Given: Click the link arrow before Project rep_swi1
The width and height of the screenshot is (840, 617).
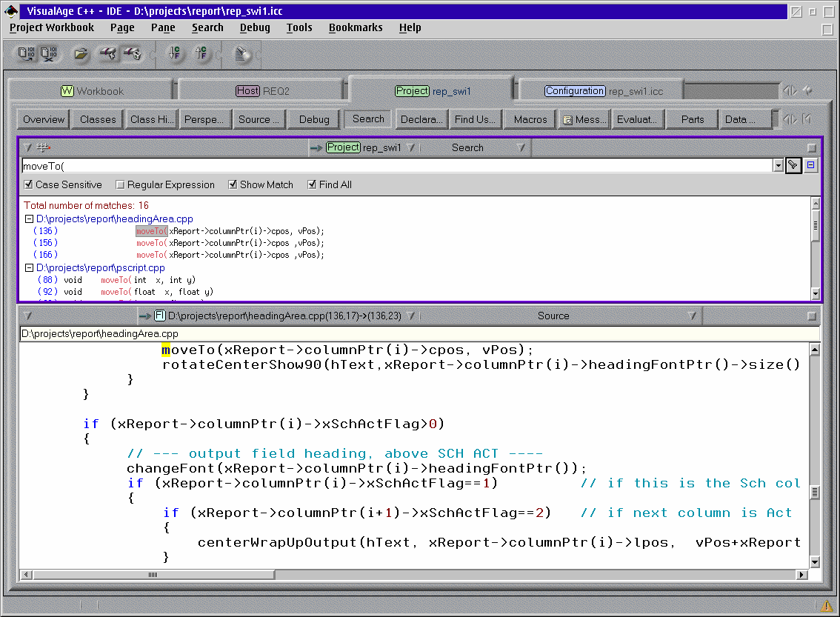Looking at the screenshot, I should tap(316, 148).
